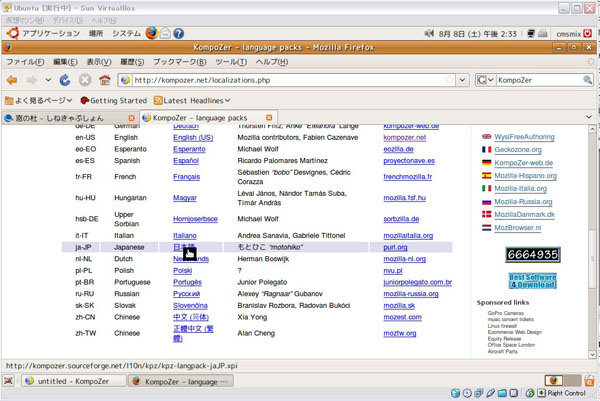Click the MozillaDanmark.dk sidebar link
The image size is (600, 401).
524,215
